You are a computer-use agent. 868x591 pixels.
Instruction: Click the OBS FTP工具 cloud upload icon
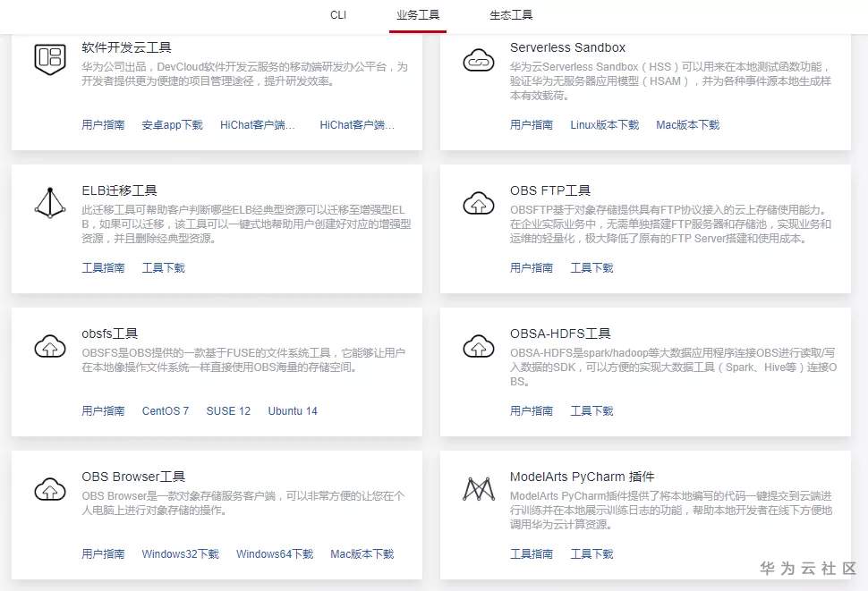pyautogui.click(x=478, y=203)
